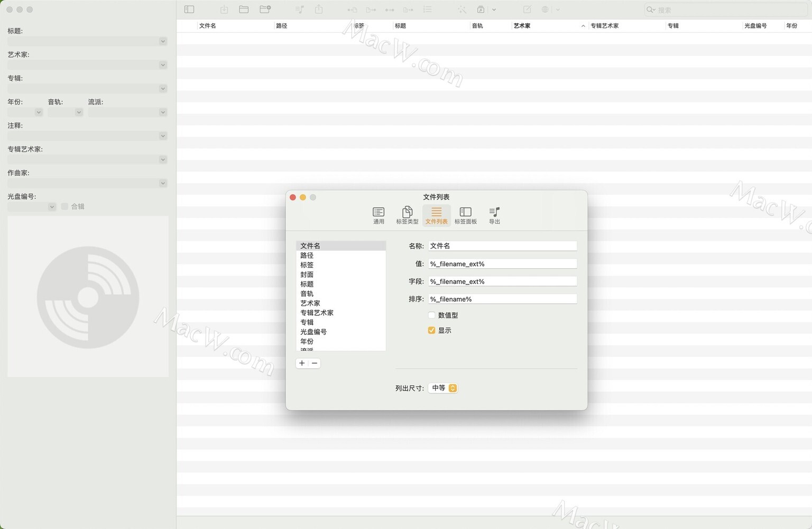Click the numbered track list toolbar icon
Viewport: 812px width, 529px height.
(x=427, y=10)
